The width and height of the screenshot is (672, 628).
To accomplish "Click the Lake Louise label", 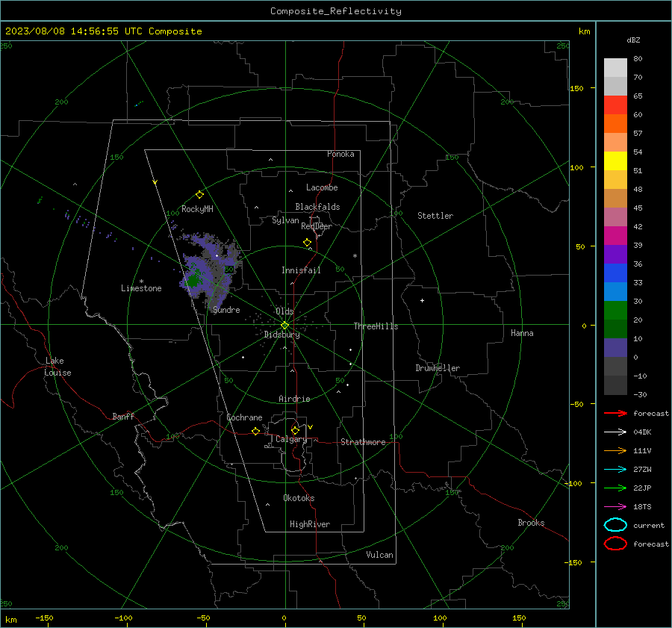I will point(57,367).
